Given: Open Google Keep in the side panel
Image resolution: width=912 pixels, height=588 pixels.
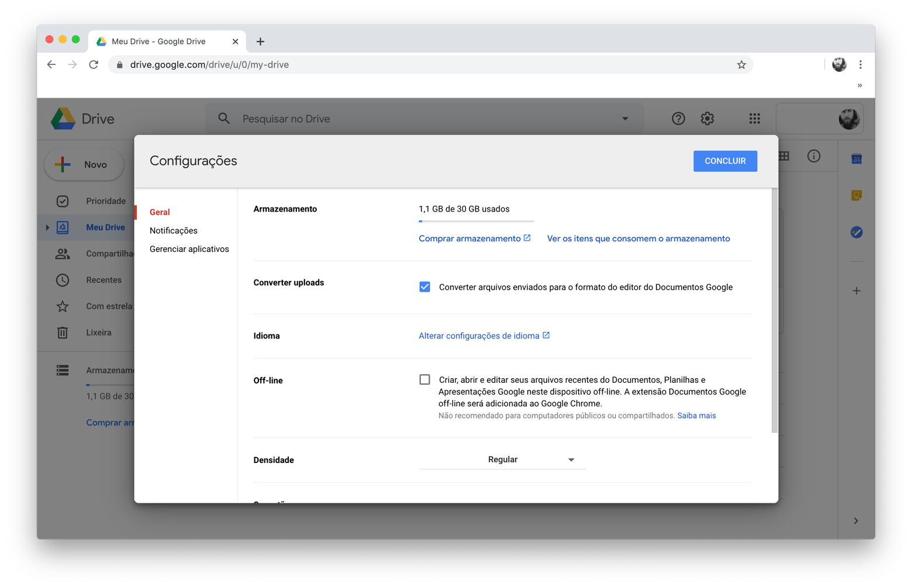Looking at the screenshot, I should pos(856,195).
